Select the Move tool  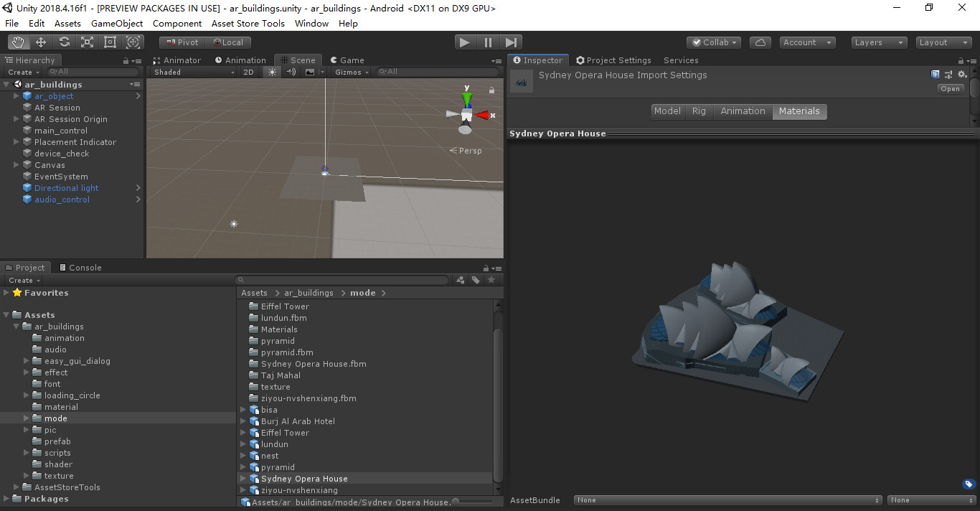[x=41, y=42]
